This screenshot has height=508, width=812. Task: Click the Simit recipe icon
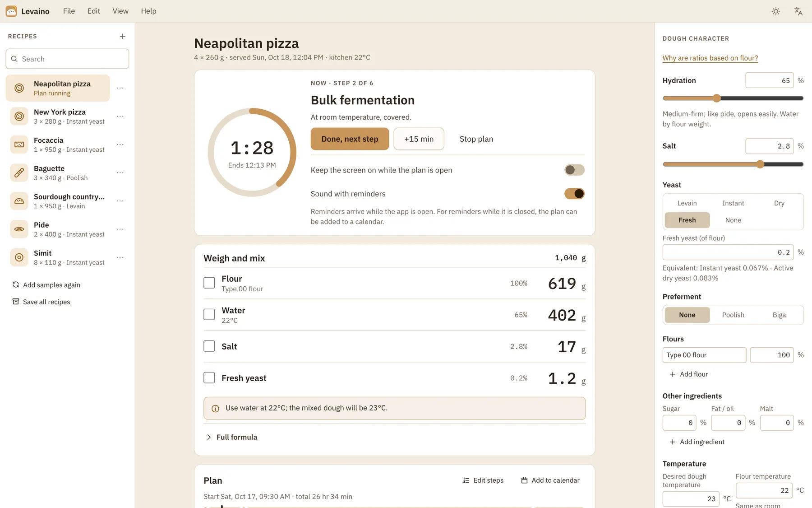tap(19, 257)
